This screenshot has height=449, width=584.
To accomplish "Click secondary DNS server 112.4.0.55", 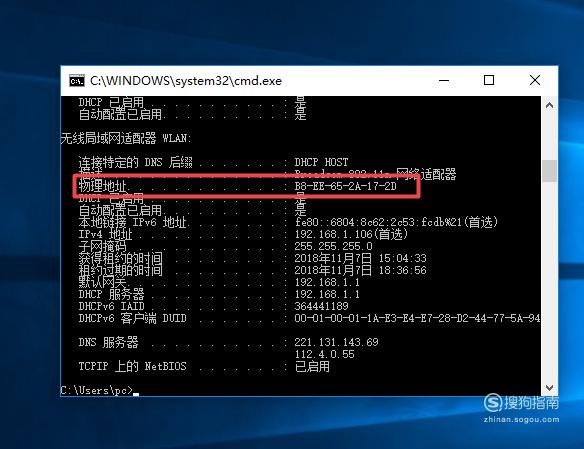I will pyautogui.click(x=324, y=354).
